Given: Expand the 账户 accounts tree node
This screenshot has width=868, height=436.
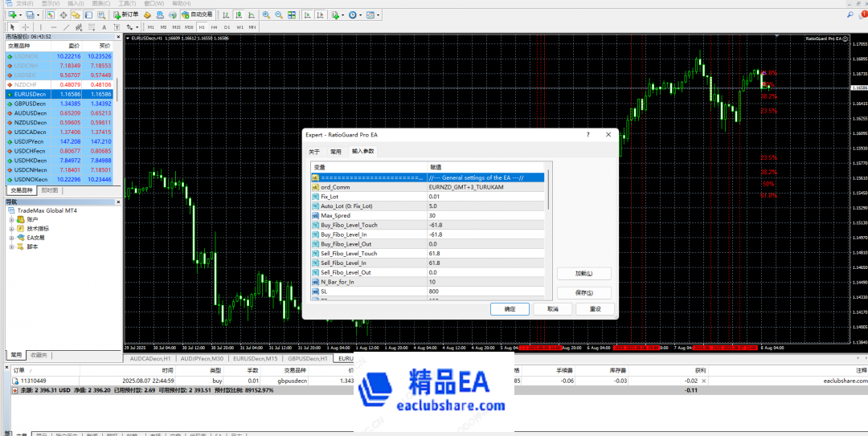Looking at the screenshot, I should point(12,218).
